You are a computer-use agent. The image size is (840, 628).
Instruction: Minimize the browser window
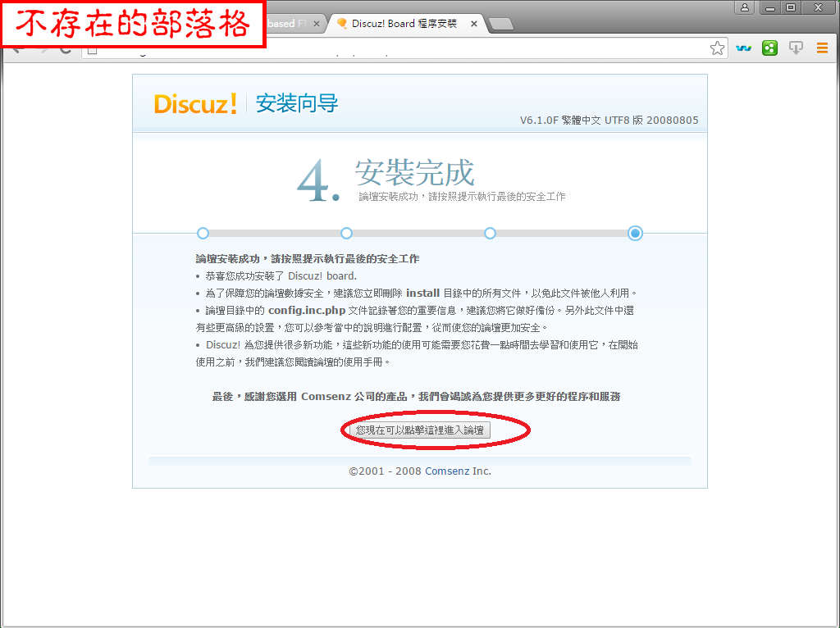pos(770,7)
